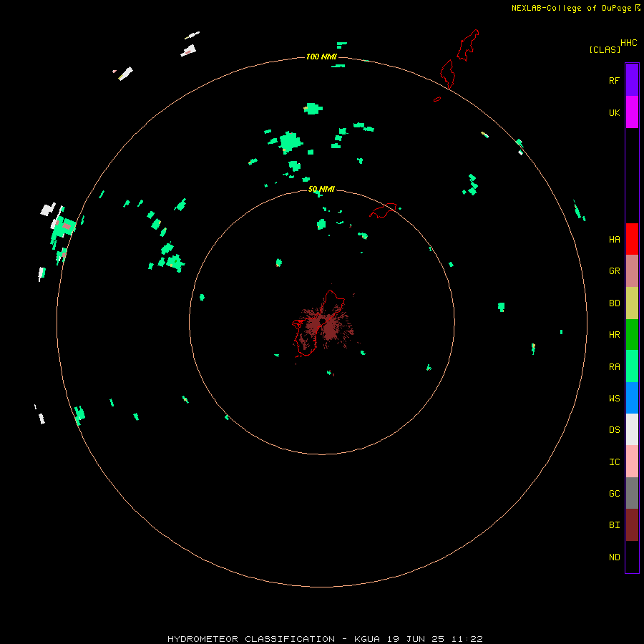Click the 100 NMI range ring label
644x644 pixels.
(x=321, y=57)
